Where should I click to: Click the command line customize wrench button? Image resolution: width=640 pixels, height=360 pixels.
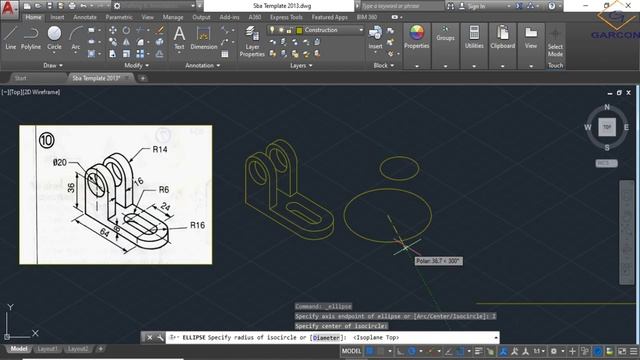160,338
